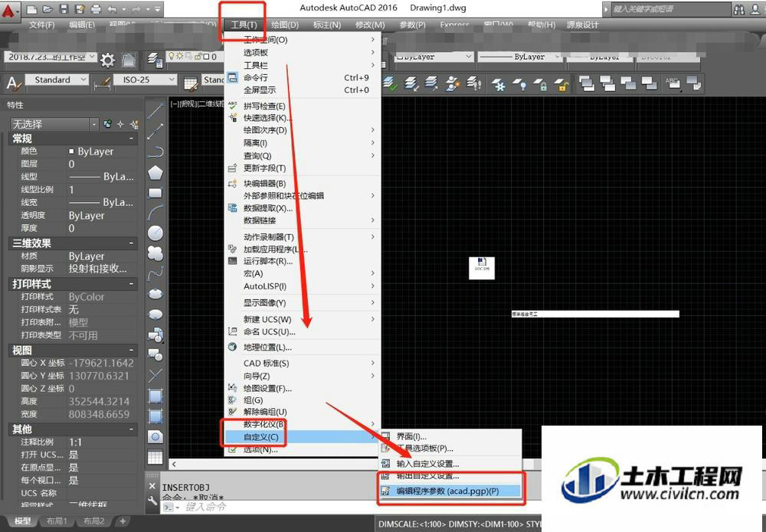The height and width of the screenshot is (532, 766).
Task: Click the 透明度 ByLayer property value
Action: (x=102, y=215)
